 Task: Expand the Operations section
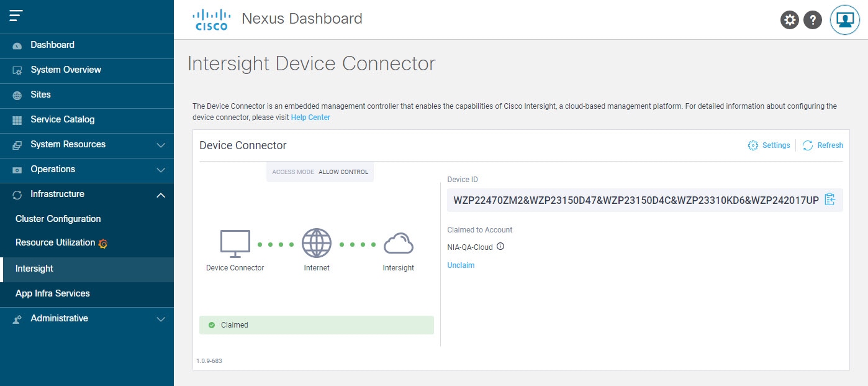point(161,170)
